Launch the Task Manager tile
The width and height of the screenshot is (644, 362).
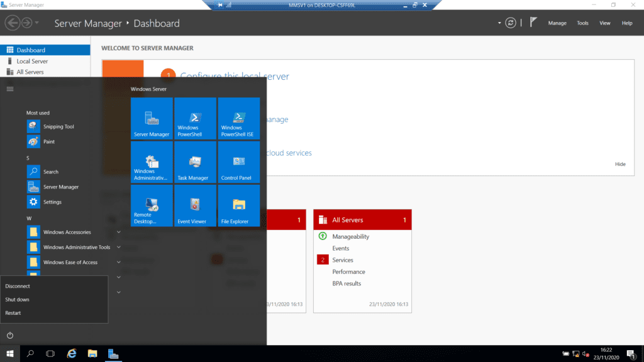click(195, 162)
